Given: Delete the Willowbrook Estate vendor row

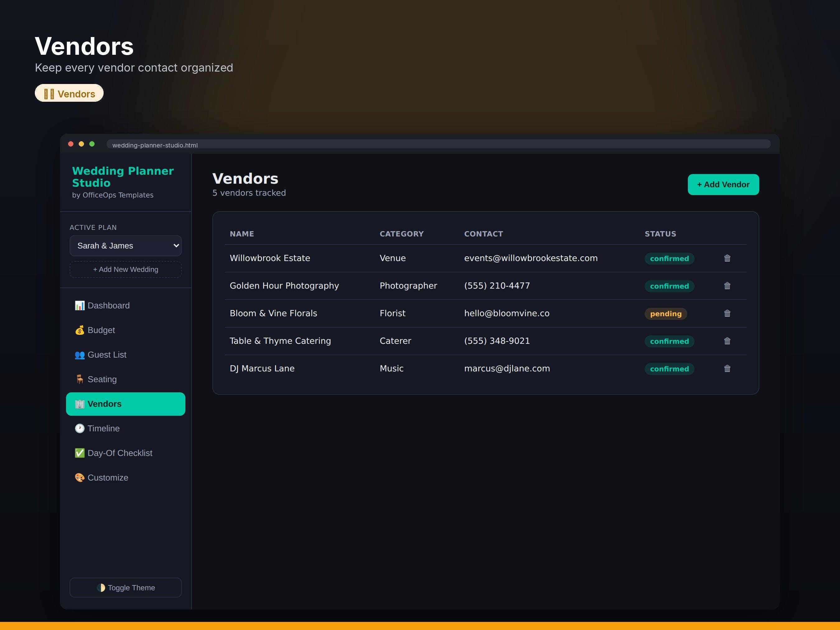Looking at the screenshot, I should (727, 258).
